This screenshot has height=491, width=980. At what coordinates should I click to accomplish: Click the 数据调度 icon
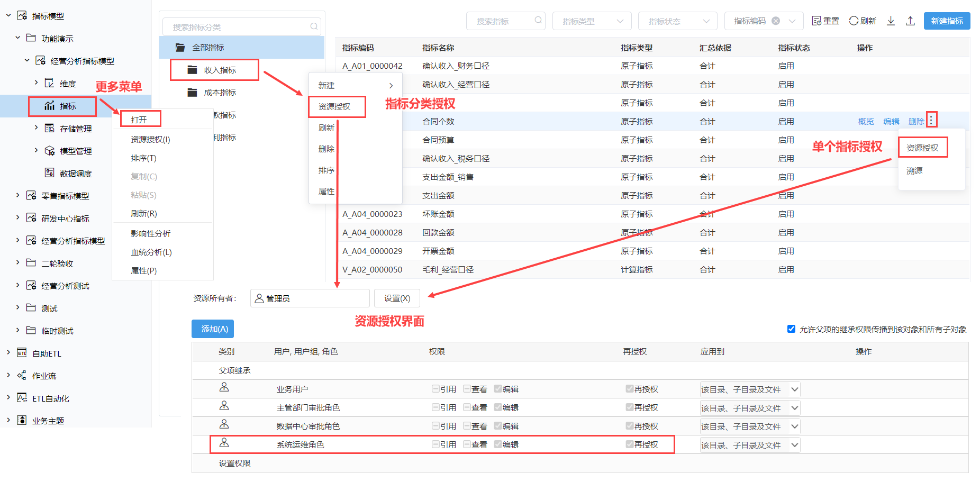coord(50,173)
